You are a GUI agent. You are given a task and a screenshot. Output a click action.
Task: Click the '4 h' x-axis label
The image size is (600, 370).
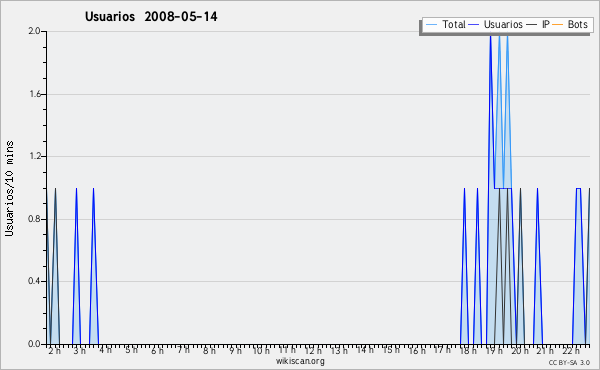coord(106,350)
